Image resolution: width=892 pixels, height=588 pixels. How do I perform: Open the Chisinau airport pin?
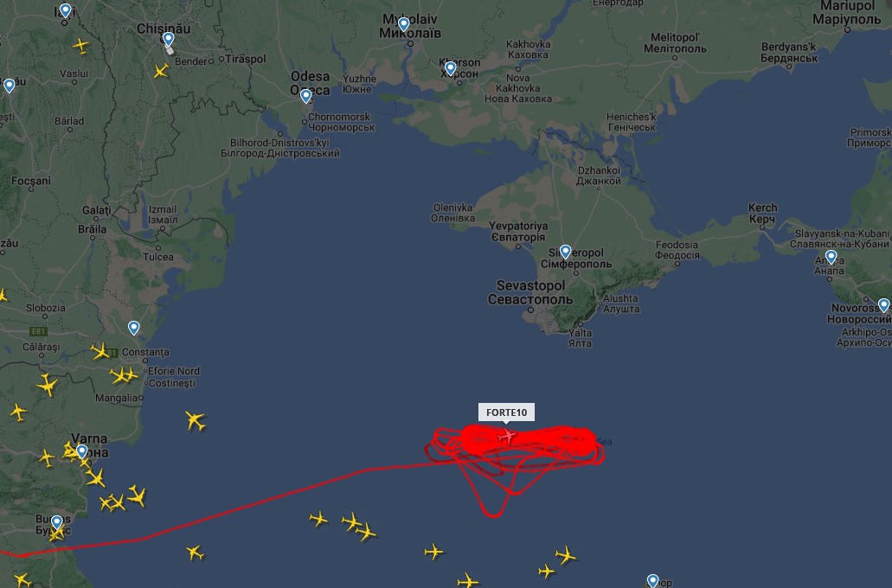tap(169, 40)
